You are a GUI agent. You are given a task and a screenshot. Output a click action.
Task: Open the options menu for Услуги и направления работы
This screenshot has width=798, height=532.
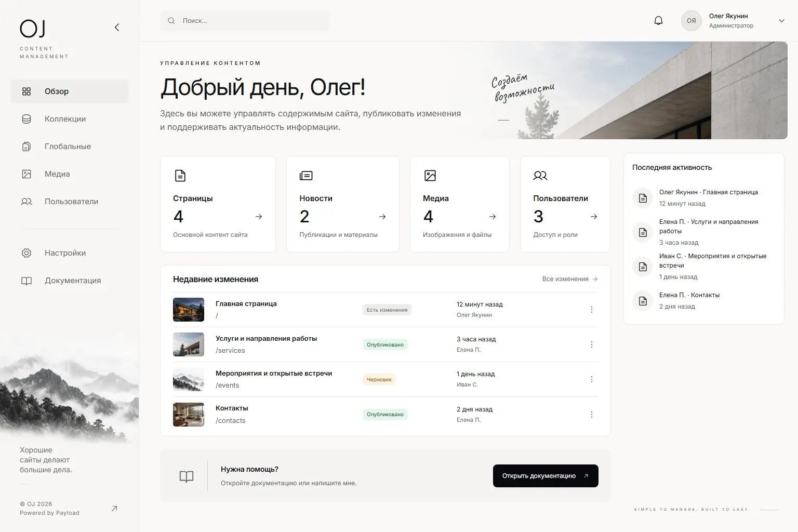coord(592,344)
